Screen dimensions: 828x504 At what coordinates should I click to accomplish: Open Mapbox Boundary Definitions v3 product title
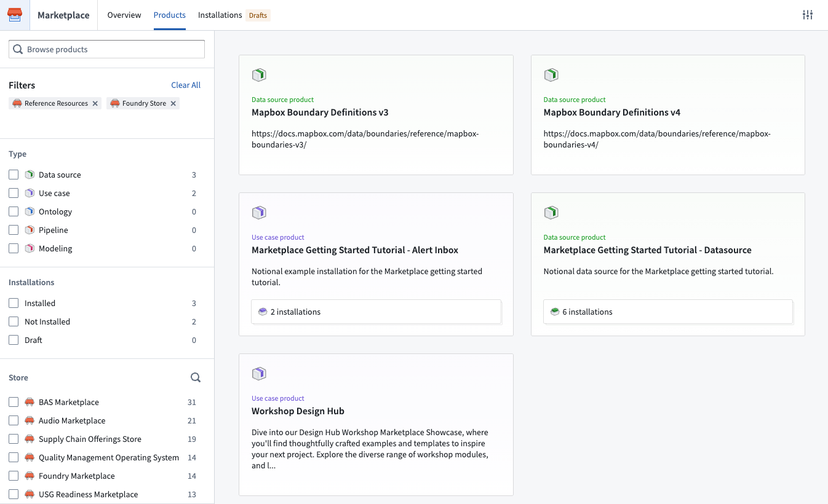[320, 112]
